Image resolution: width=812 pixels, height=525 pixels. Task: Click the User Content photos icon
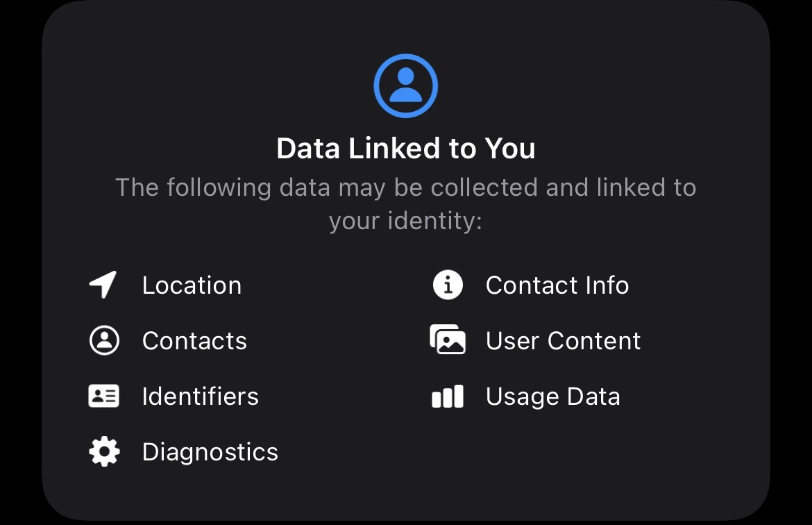[448, 340]
